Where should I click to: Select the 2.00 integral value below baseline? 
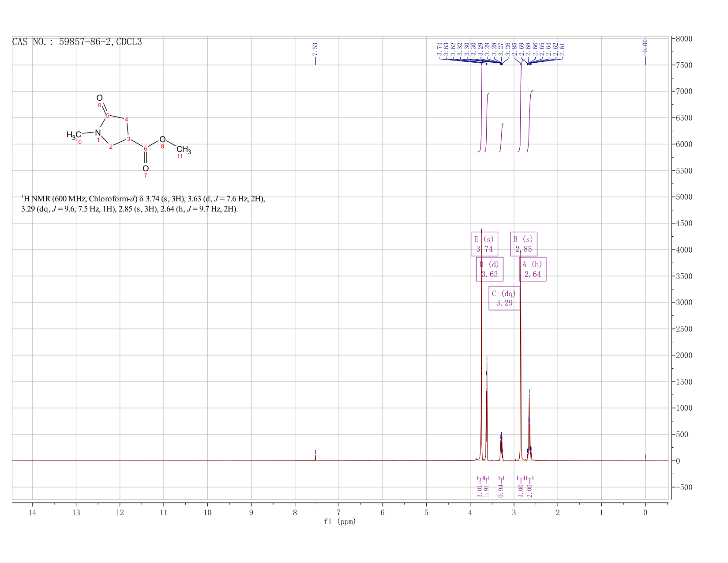pyautogui.click(x=529, y=491)
